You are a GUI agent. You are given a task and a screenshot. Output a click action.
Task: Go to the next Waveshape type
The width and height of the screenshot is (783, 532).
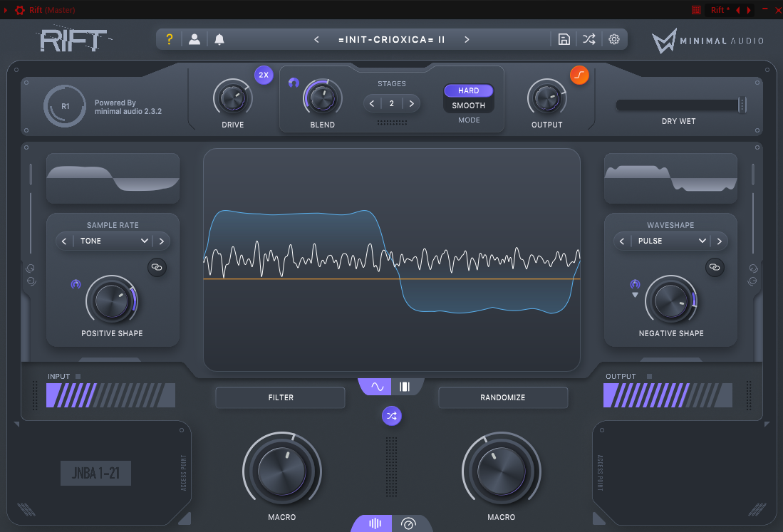point(719,241)
